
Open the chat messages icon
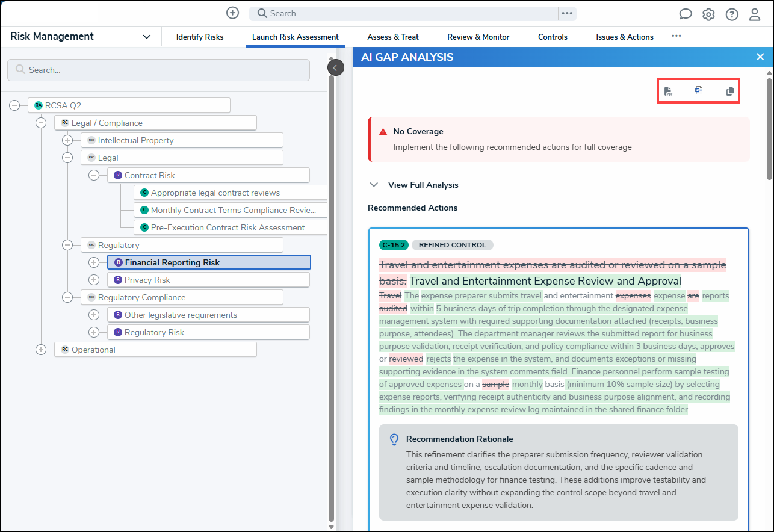pyautogui.click(x=686, y=14)
